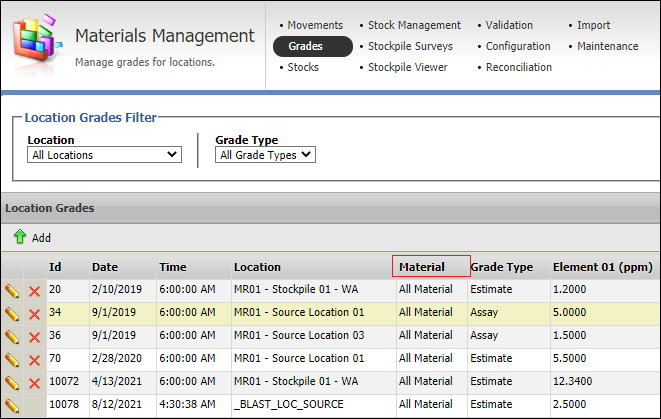Delete row with Id 10072

pos(35,383)
